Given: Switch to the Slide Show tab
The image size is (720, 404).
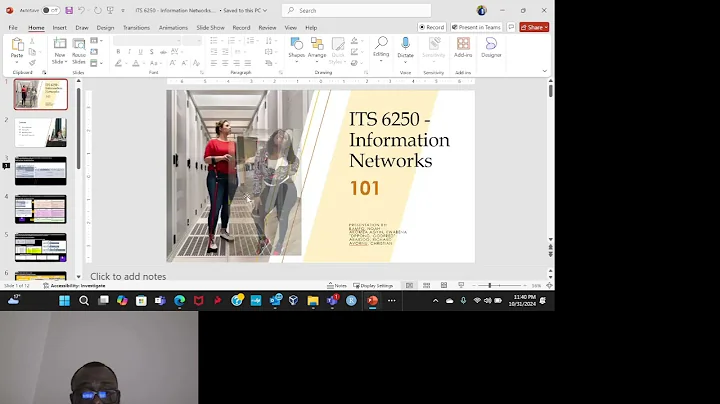Looking at the screenshot, I should click(210, 28).
